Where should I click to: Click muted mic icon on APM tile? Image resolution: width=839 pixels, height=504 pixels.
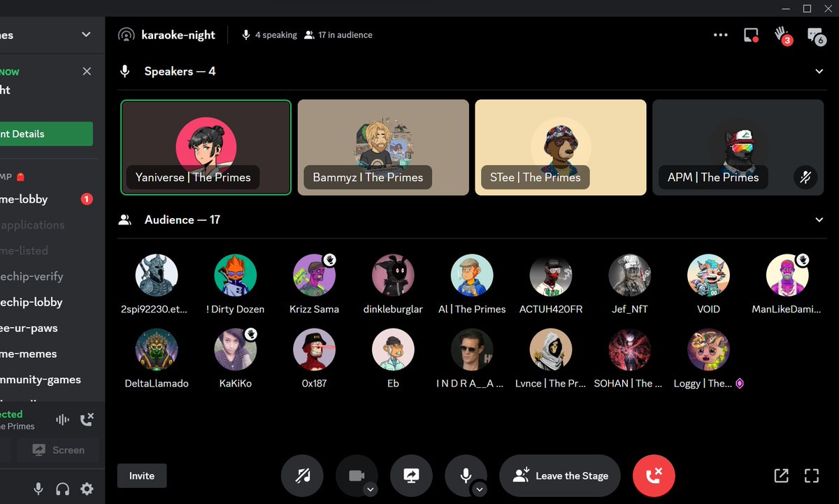[805, 178]
